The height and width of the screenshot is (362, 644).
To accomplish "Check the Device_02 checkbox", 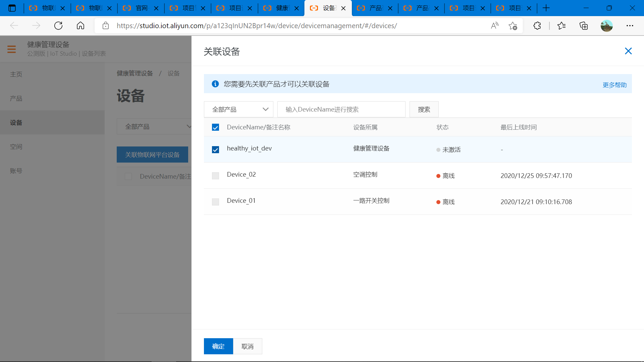I will (x=215, y=176).
